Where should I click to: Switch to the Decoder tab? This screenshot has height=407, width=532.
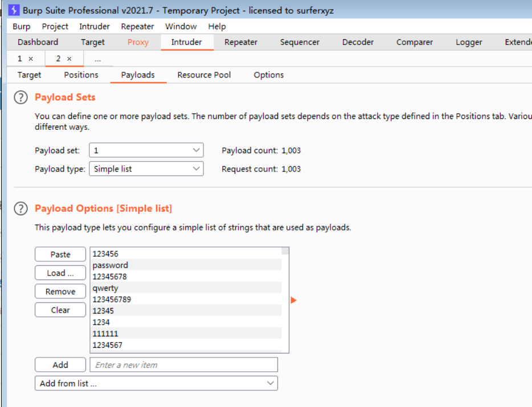click(x=358, y=42)
